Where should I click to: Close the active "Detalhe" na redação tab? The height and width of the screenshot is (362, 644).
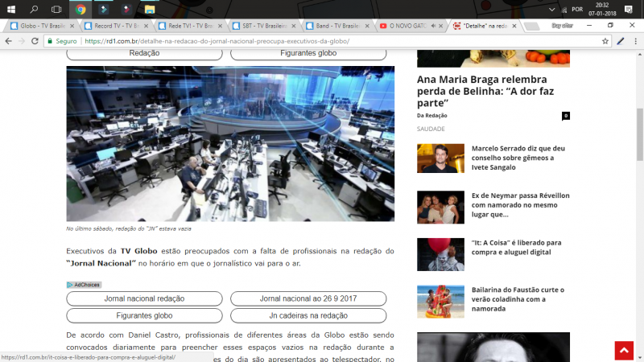point(514,26)
